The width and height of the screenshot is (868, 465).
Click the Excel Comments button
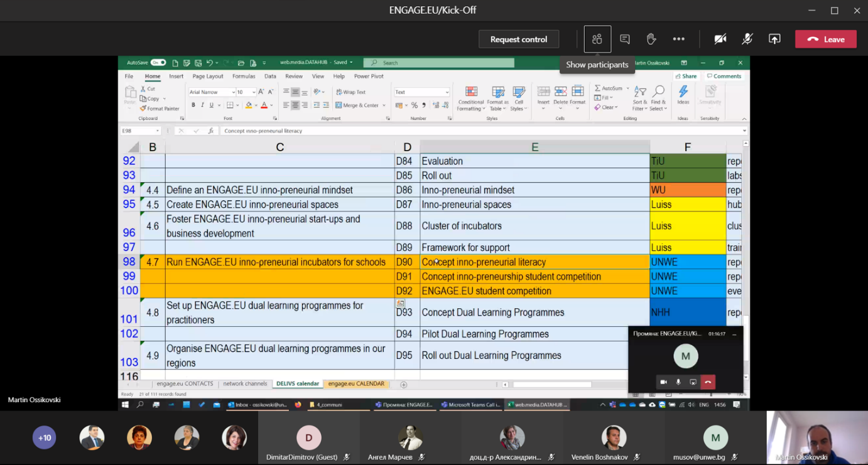pos(724,76)
